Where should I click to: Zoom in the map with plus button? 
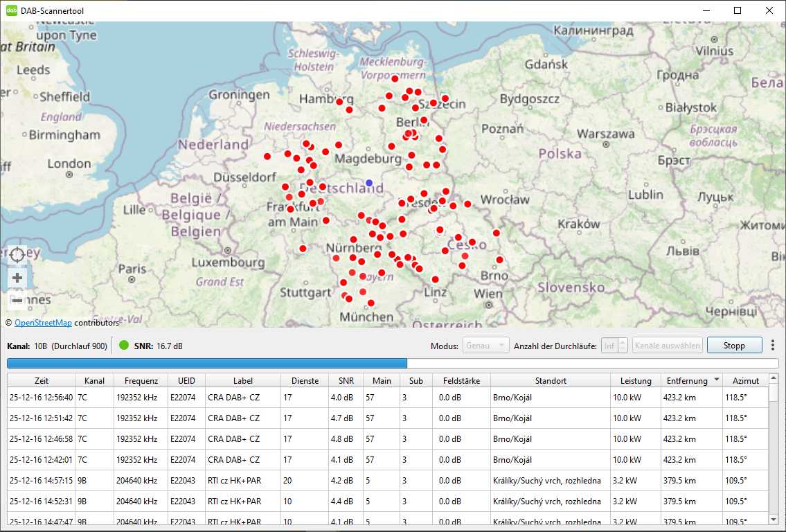pyautogui.click(x=17, y=278)
